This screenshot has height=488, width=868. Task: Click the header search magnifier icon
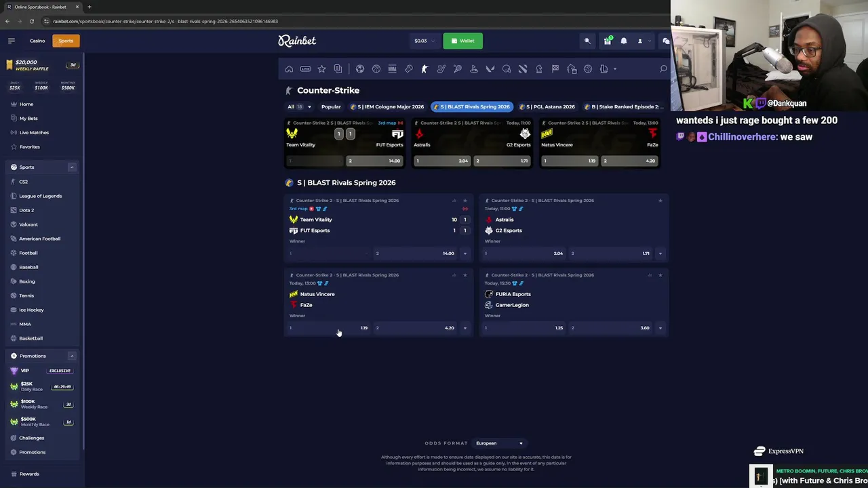click(x=587, y=41)
